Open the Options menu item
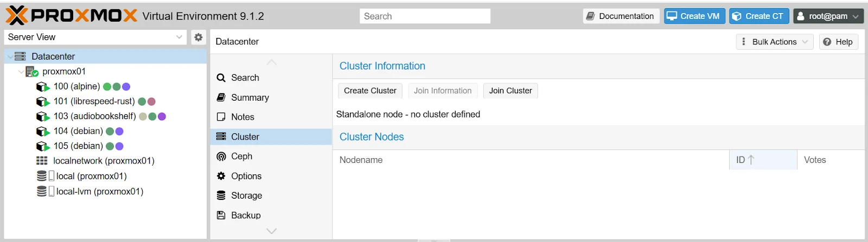Viewport: 868px width, 242px height. coord(271,176)
